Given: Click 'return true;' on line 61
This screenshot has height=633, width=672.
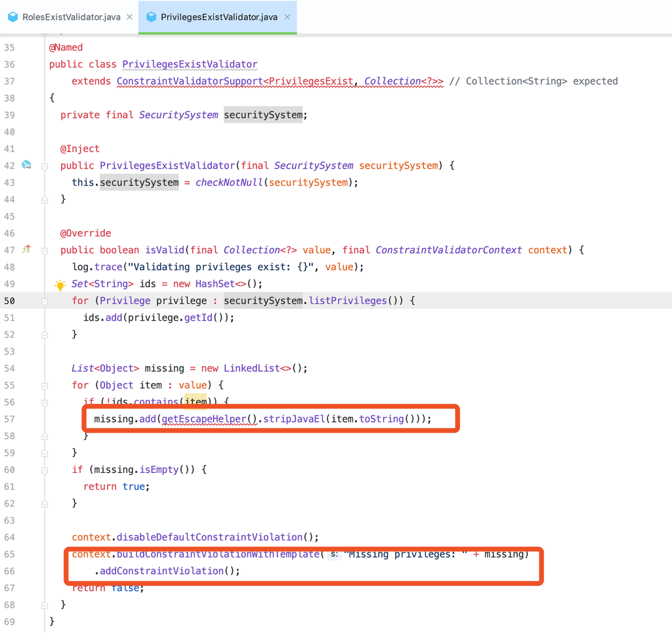Looking at the screenshot, I should [117, 487].
